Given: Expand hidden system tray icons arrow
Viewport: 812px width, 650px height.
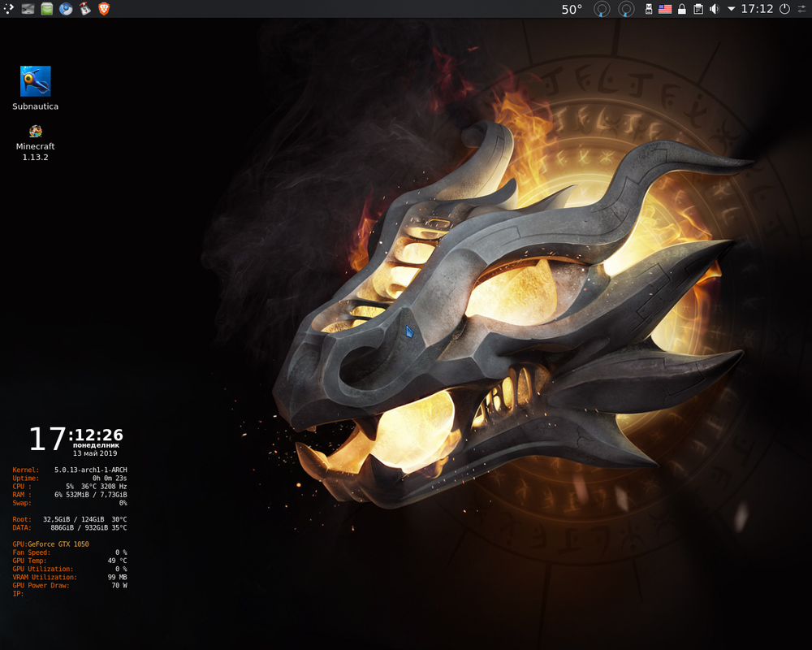Looking at the screenshot, I should [x=732, y=9].
